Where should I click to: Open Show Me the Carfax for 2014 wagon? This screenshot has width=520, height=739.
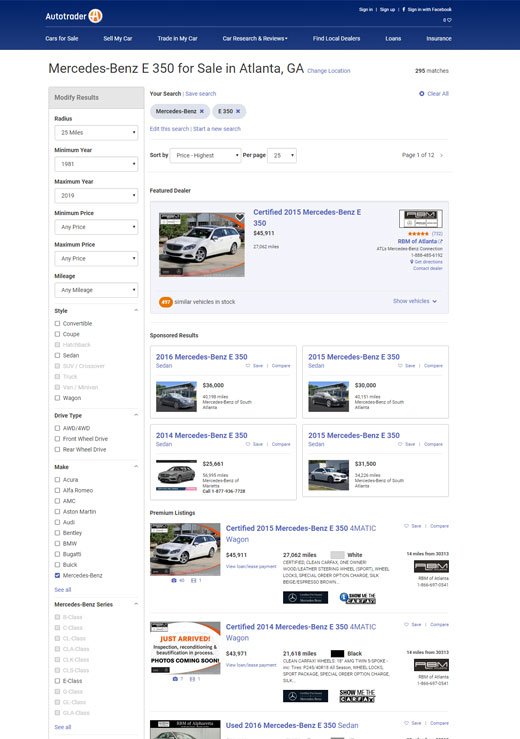coord(357,696)
